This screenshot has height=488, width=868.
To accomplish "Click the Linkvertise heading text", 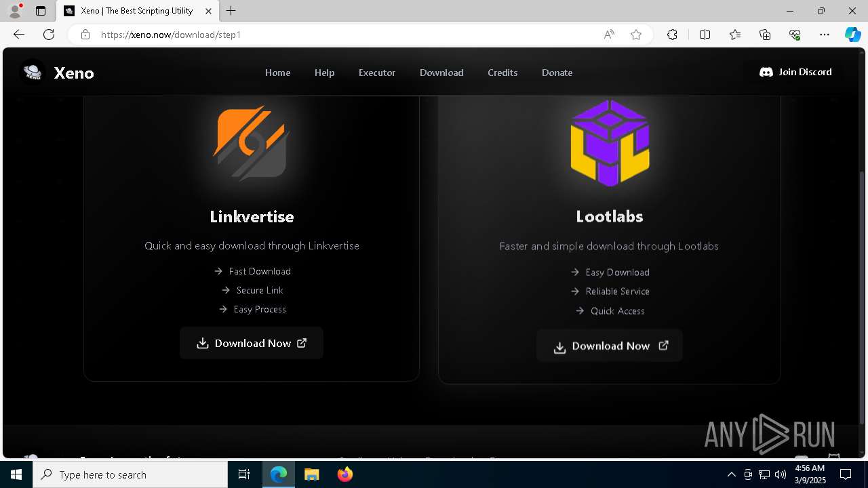I will pos(252,217).
